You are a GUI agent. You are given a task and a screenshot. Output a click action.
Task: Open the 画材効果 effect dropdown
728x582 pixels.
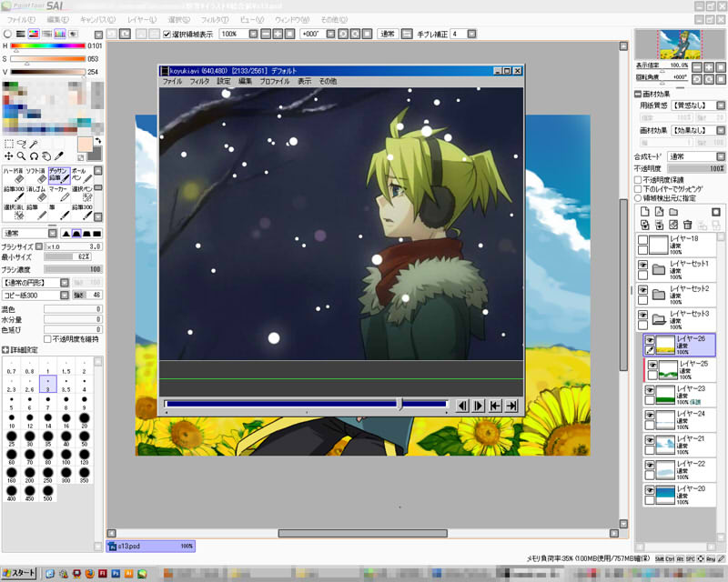click(x=721, y=130)
